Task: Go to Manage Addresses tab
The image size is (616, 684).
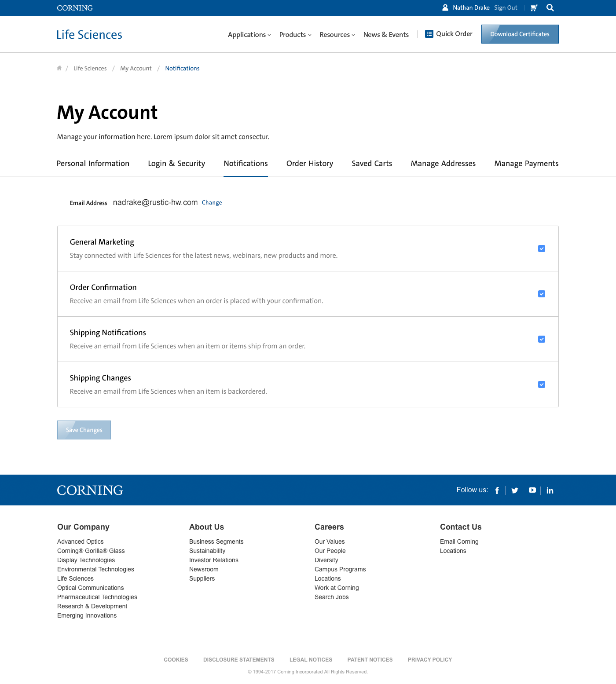Action: (443, 164)
